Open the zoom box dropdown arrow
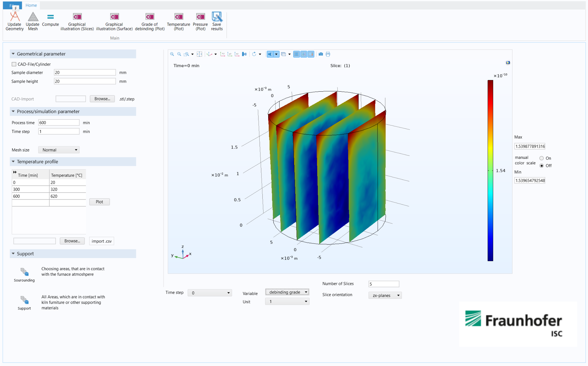This screenshot has width=588, height=366. click(193, 54)
